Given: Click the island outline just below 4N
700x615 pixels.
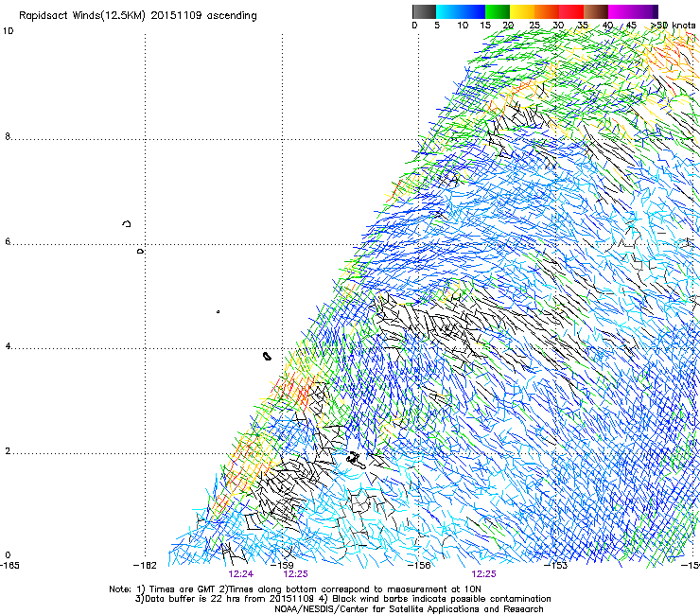Looking at the screenshot, I should [x=267, y=356].
